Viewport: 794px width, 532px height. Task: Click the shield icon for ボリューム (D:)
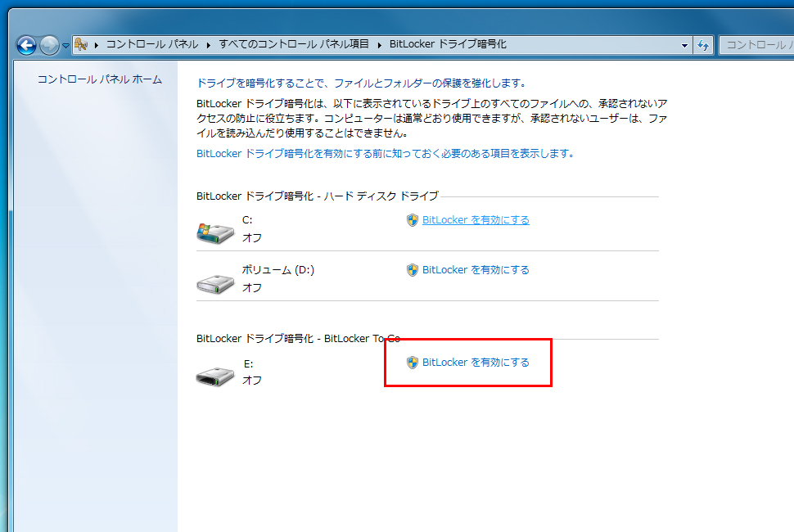413,270
